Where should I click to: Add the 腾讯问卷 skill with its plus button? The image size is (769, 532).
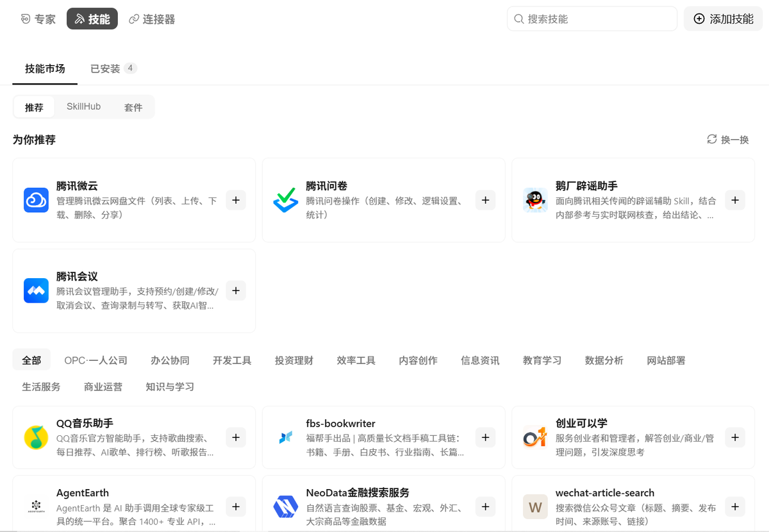tap(485, 200)
